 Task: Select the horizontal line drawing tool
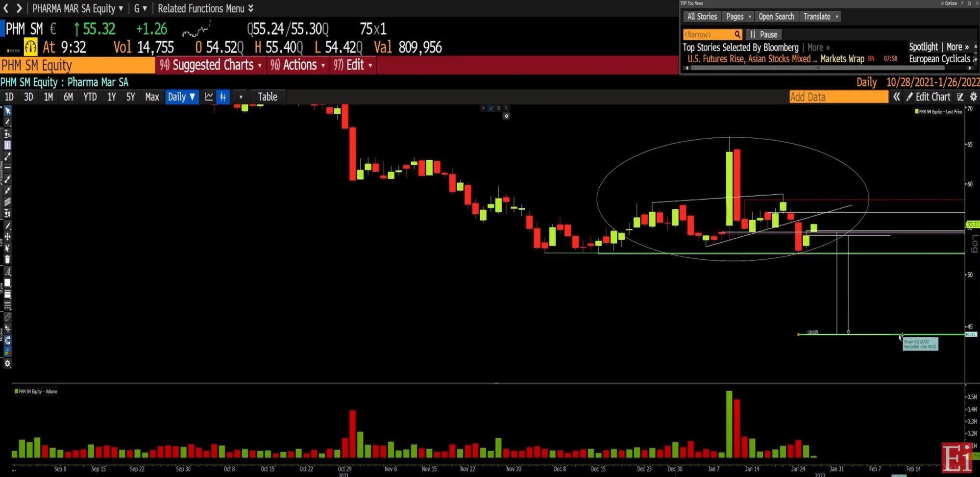pyautogui.click(x=8, y=168)
